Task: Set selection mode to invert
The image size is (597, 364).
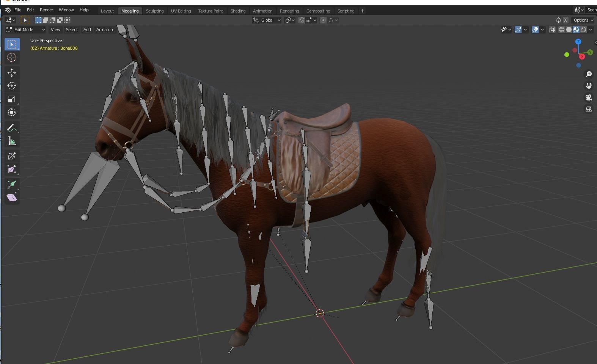Action: click(60, 20)
